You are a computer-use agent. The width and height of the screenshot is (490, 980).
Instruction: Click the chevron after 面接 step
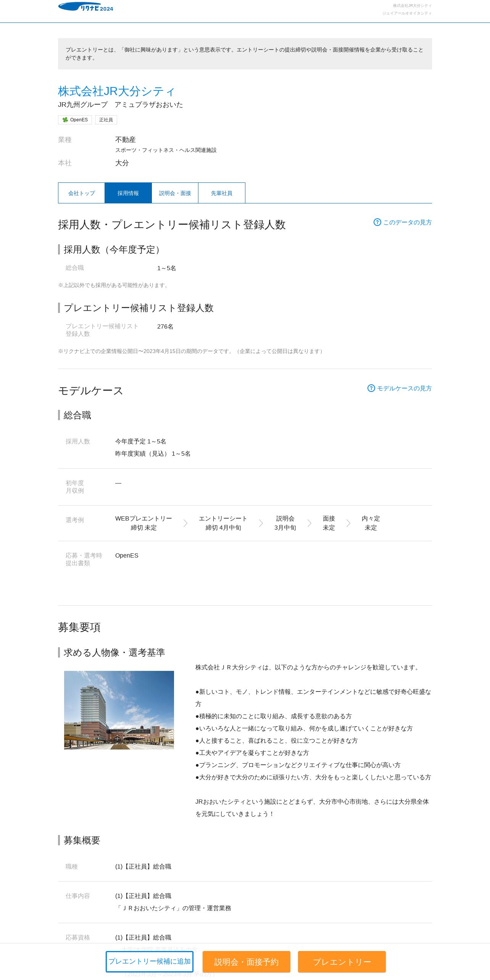(x=348, y=523)
